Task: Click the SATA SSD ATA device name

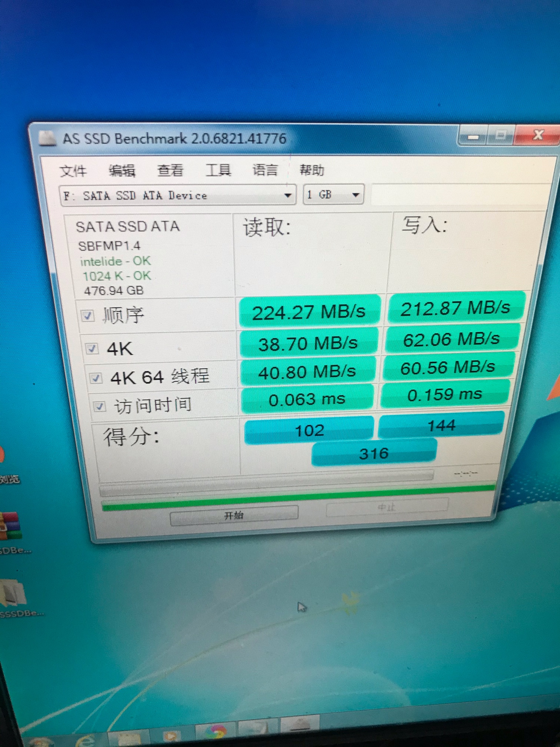Action: point(128,226)
